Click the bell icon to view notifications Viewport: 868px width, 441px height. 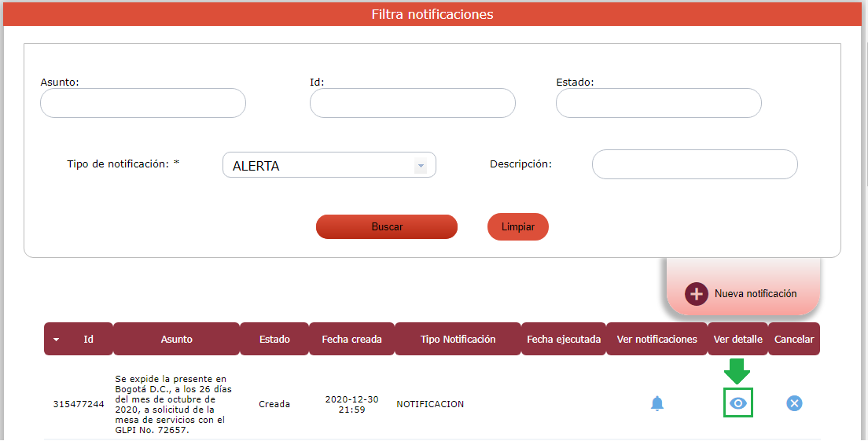tap(657, 404)
